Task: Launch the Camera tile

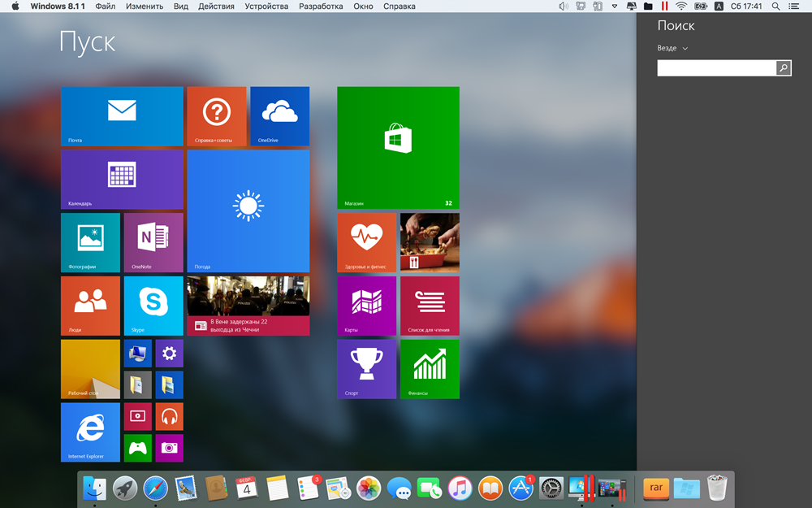Action: [x=169, y=448]
